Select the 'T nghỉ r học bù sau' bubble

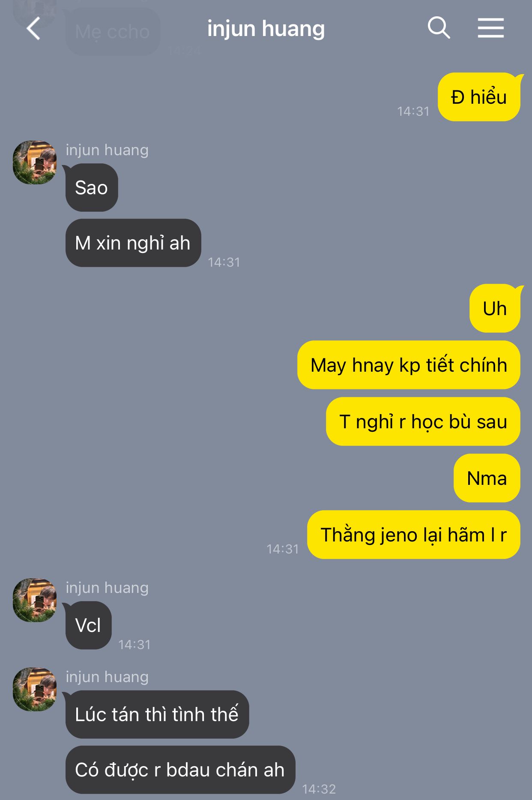click(x=423, y=422)
